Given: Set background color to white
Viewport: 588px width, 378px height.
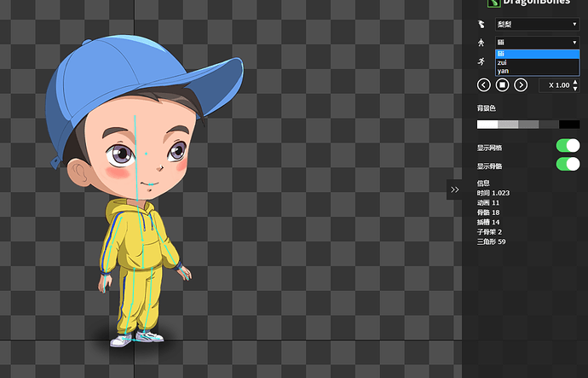Looking at the screenshot, I should click(x=487, y=125).
